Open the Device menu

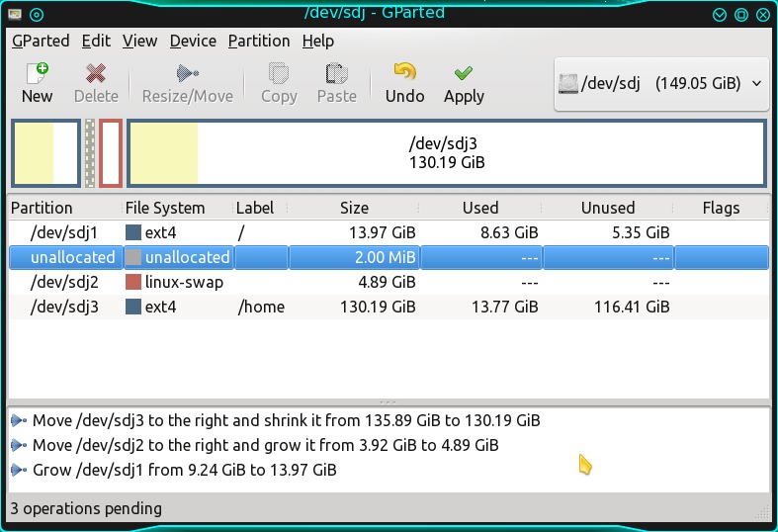(193, 41)
